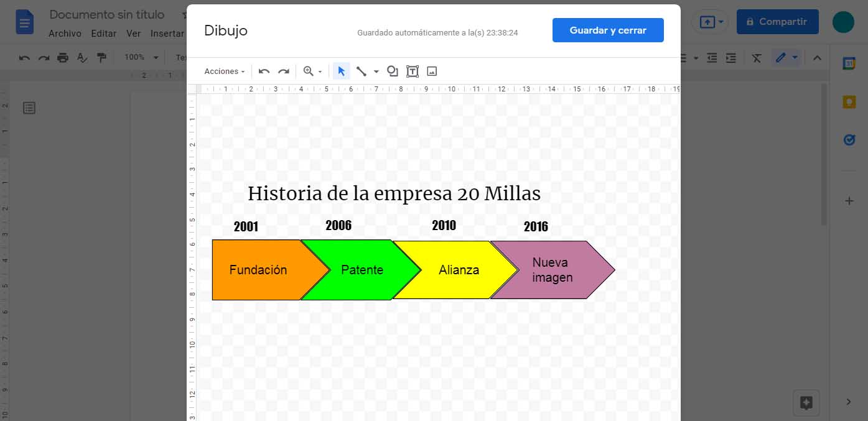Viewport: 868px width, 421px height.
Task: Open the Insertar menu
Action: click(x=167, y=34)
